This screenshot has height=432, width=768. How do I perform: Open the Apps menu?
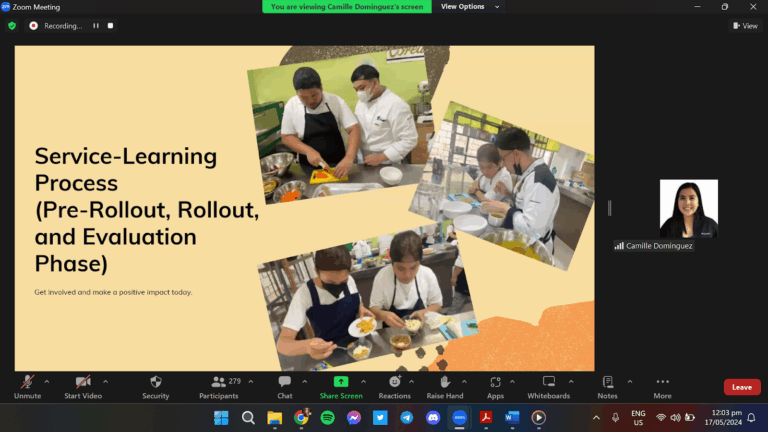[x=495, y=386]
